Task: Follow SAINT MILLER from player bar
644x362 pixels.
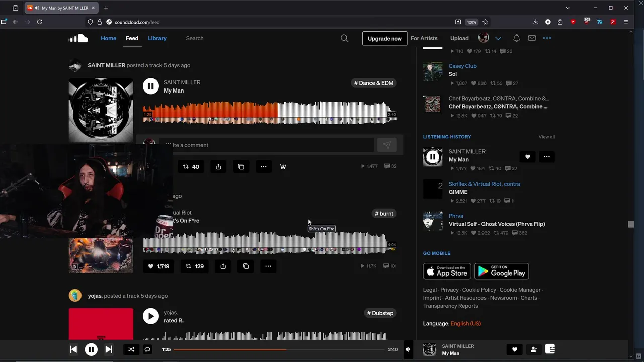Action: click(x=533, y=349)
